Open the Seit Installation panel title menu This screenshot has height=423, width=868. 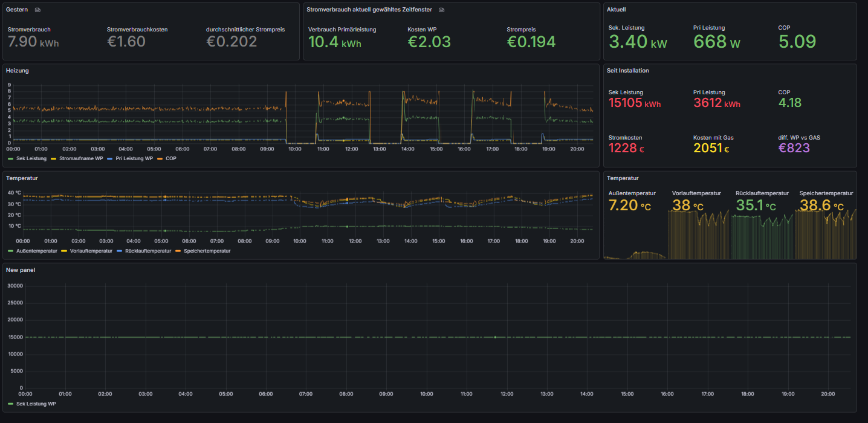point(628,71)
